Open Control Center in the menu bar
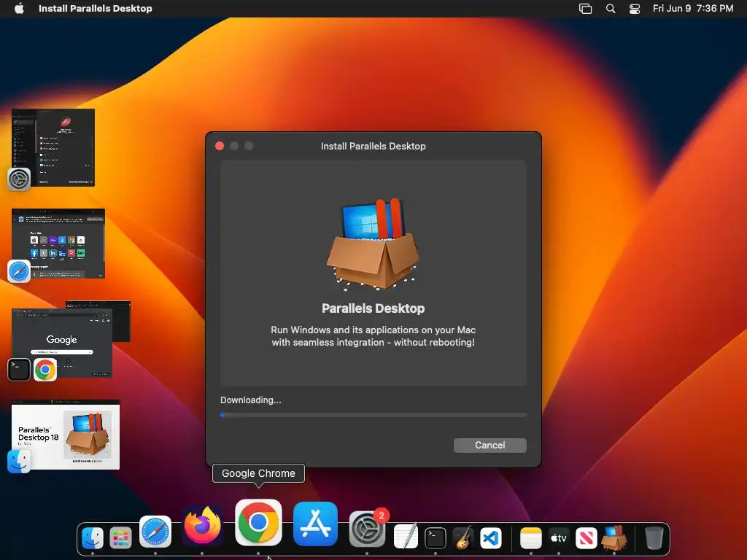747x560 pixels. tap(635, 9)
